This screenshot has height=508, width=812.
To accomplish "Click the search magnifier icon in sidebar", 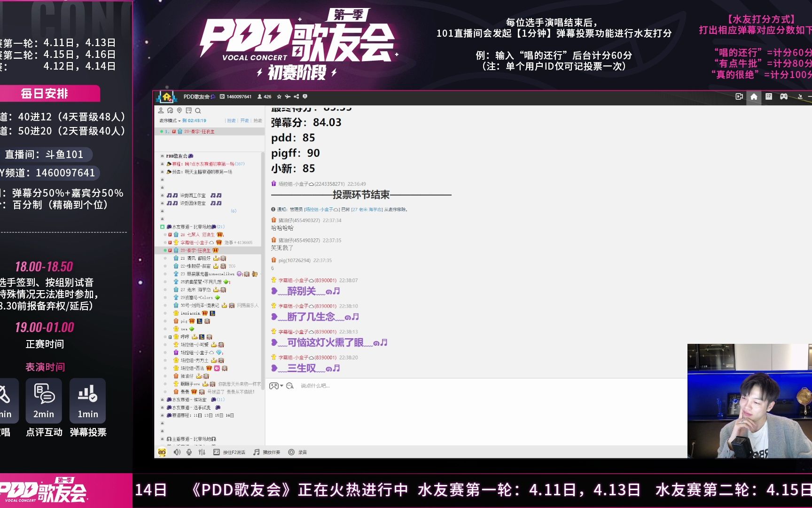I will tap(198, 111).
